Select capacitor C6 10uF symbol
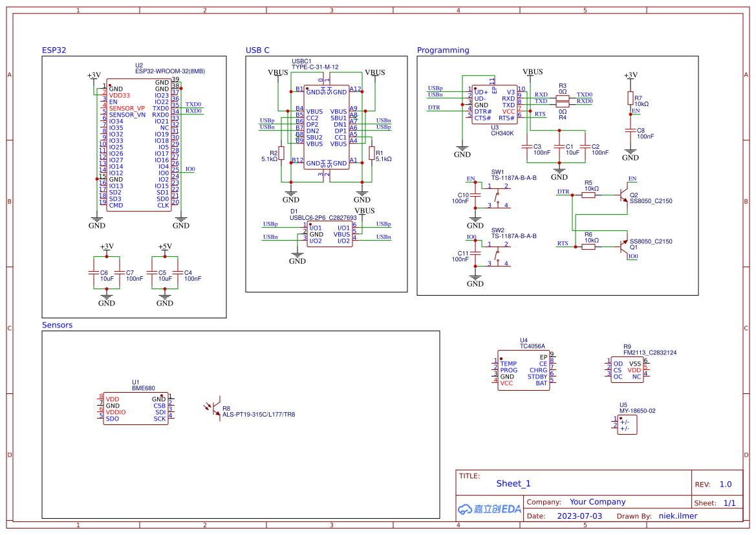Image resolution: width=756 pixels, height=535 pixels. coord(94,272)
